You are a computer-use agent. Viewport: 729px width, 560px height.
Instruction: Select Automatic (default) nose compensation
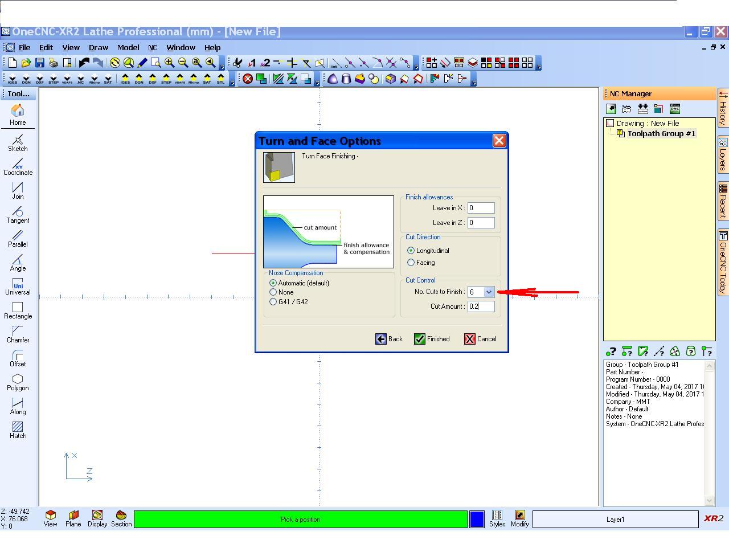(x=273, y=283)
